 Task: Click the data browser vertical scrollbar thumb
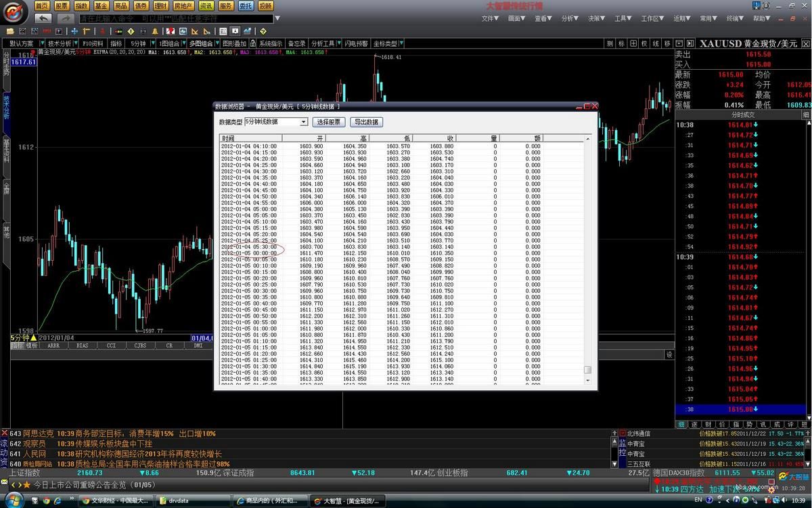(x=587, y=370)
